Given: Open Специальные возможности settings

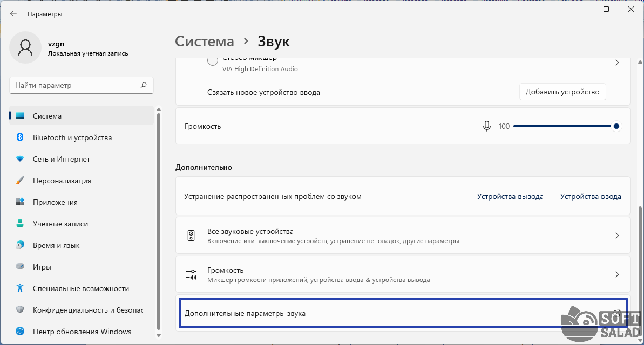Looking at the screenshot, I should pos(82,288).
